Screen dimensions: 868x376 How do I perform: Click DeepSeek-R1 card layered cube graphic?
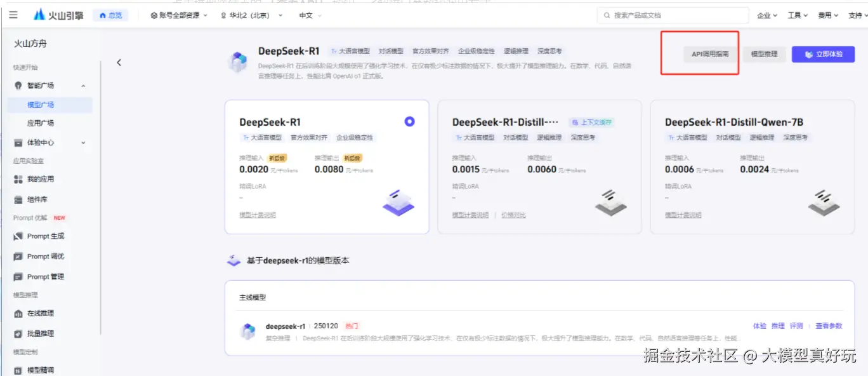398,202
